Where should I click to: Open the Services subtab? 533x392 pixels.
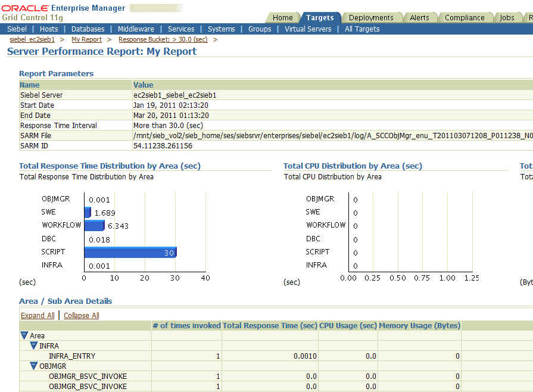[x=181, y=29]
